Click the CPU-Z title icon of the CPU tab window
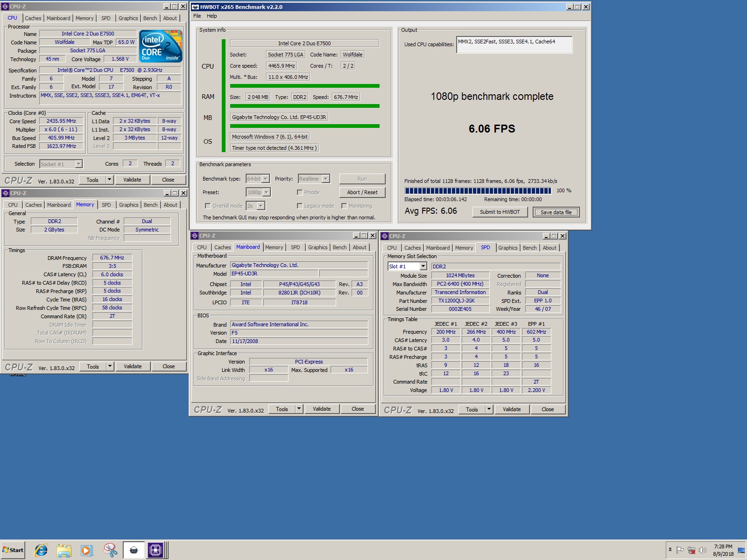Viewport: 747px width, 560px height. tap(6, 7)
